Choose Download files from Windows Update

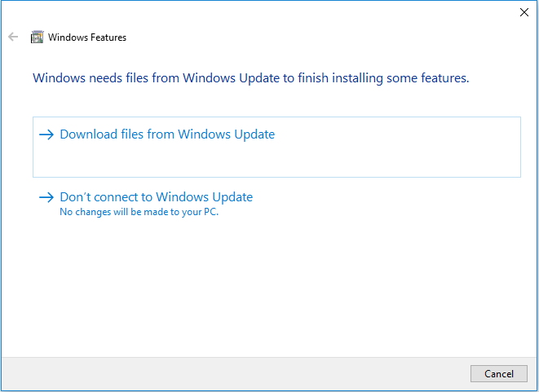(x=276, y=147)
